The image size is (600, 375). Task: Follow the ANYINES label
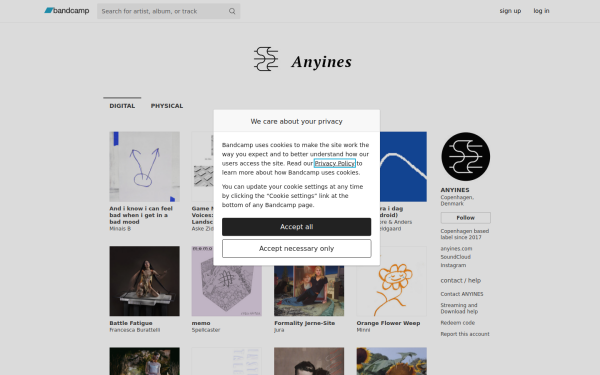tap(465, 218)
